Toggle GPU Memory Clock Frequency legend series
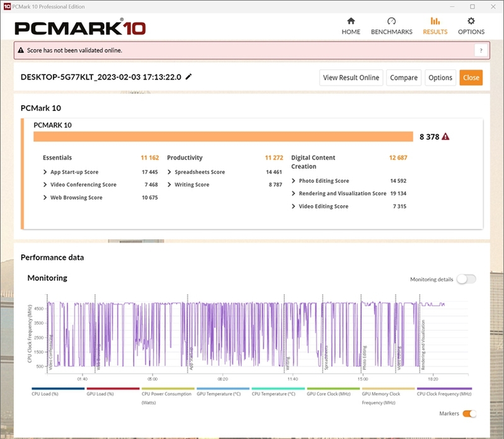Screen dimensions: 504x439 (388, 396)
